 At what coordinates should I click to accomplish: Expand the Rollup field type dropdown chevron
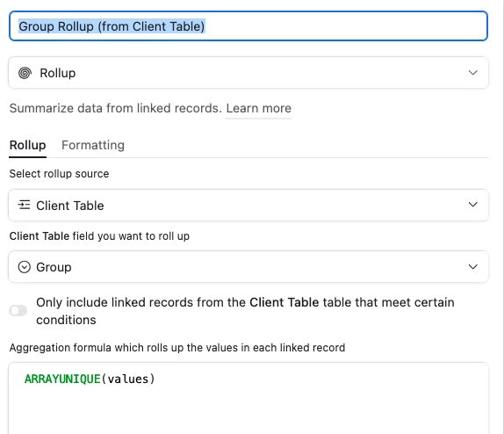[472, 73]
